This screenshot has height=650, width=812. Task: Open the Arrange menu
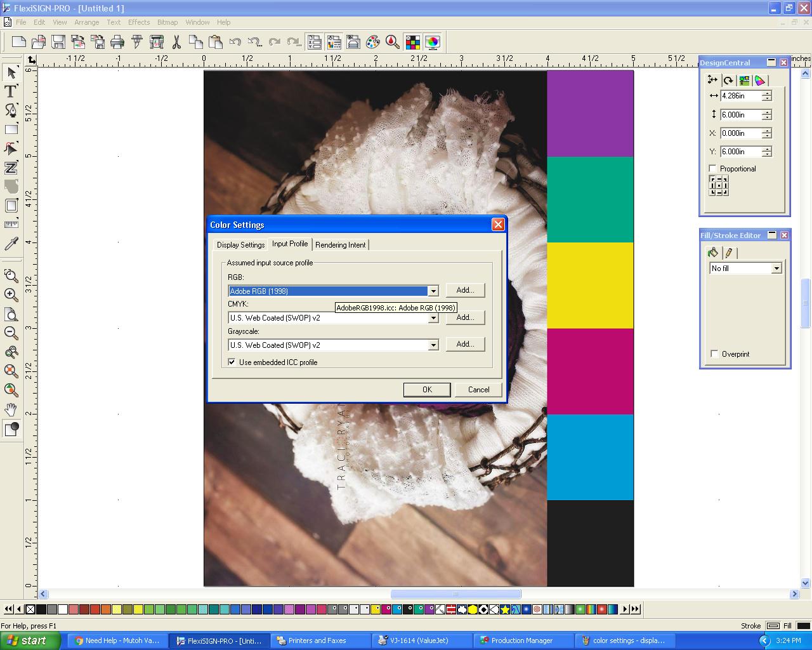pos(87,22)
